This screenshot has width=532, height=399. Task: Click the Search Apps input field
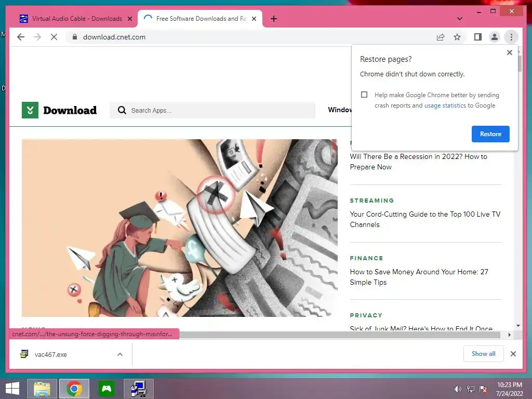212,110
